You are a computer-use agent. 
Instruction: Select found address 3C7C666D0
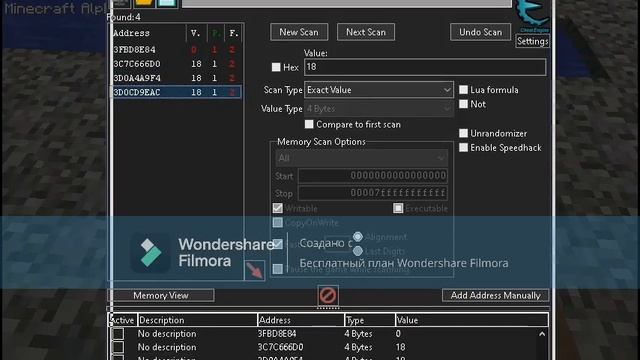point(177,64)
